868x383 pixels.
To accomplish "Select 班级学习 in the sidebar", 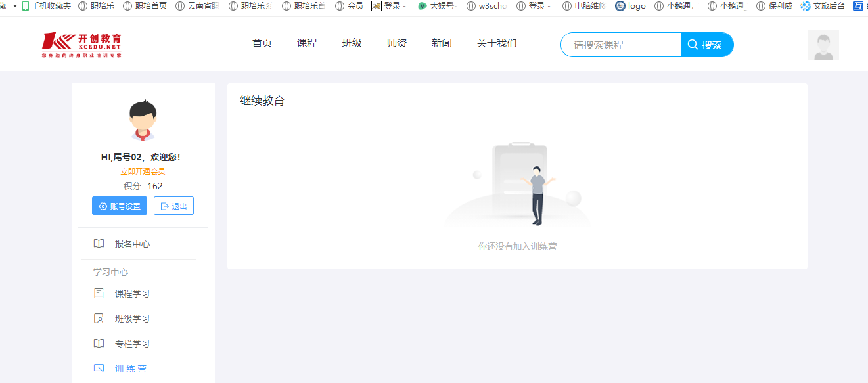I will click(132, 319).
